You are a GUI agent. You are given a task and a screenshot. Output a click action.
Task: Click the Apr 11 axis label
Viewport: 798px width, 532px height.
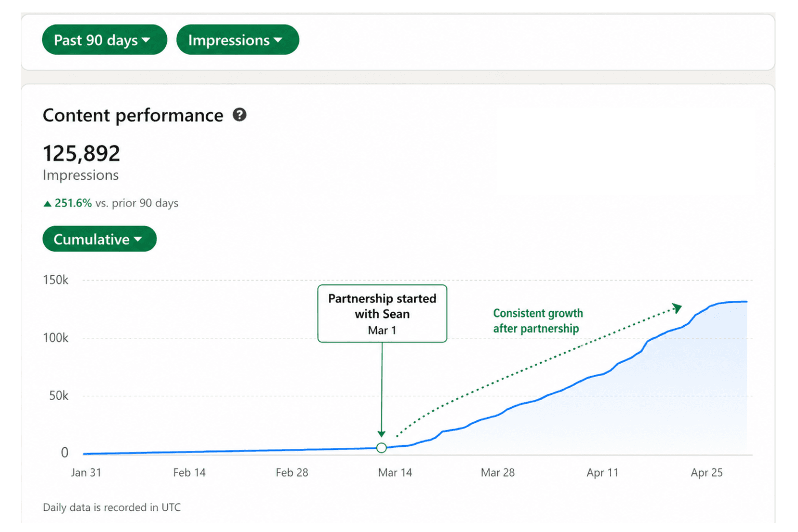603,473
